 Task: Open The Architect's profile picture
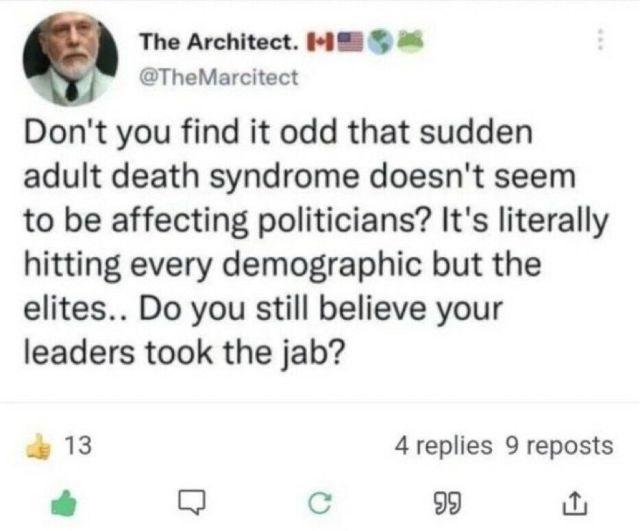pyautogui.click(x=71, y=59)
